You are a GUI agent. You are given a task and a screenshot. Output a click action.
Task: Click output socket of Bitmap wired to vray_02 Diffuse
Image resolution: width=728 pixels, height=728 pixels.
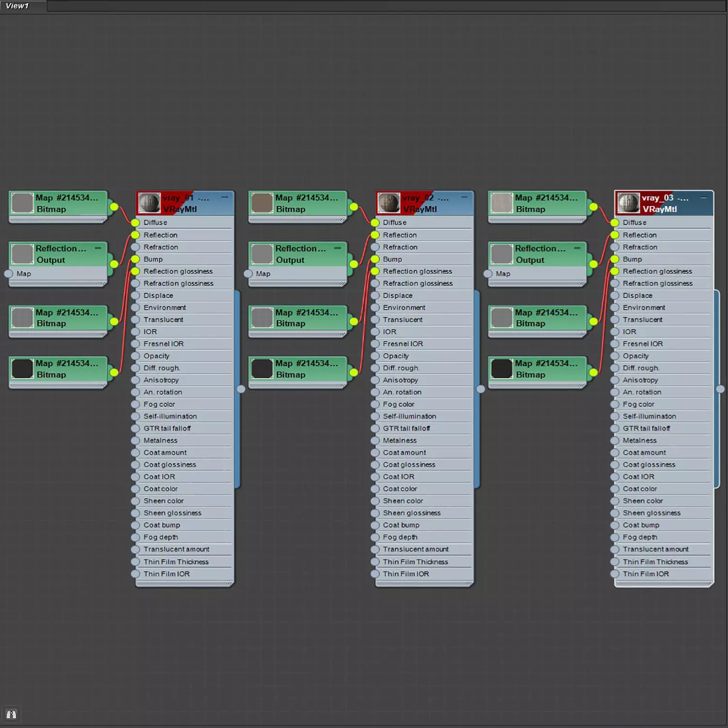point(354,207)
